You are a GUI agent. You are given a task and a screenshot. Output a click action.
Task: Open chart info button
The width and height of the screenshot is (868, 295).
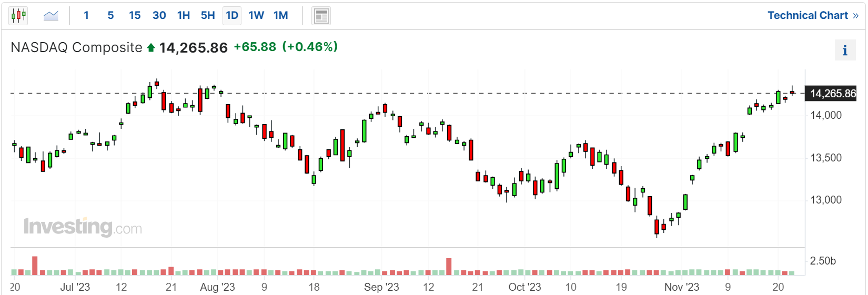tap(845, 50)
